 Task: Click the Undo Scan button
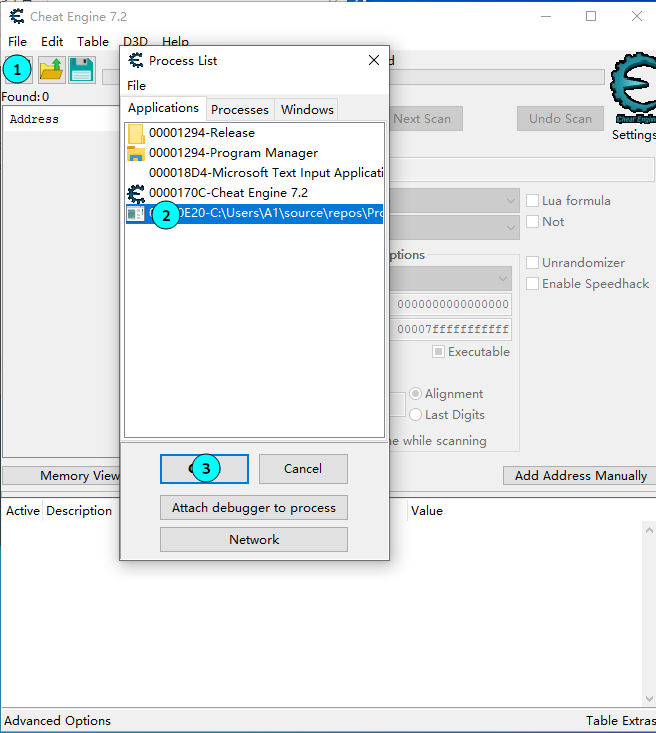coord(560,119)
